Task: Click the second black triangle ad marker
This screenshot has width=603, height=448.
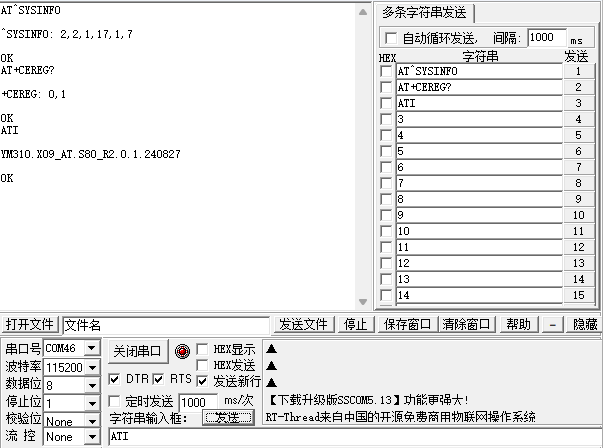Action: tap(272, 365)
